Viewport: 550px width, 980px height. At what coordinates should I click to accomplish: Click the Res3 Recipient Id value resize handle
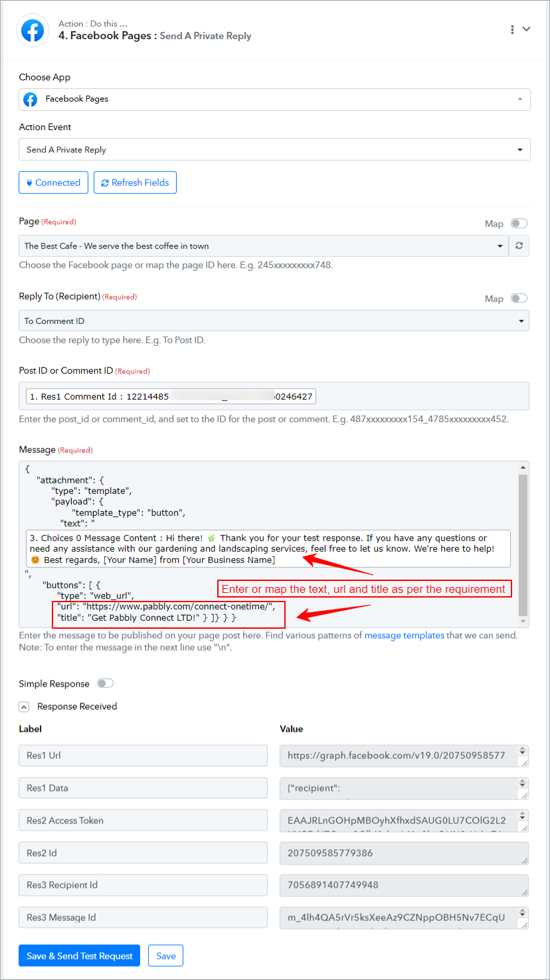pos(525,892)
